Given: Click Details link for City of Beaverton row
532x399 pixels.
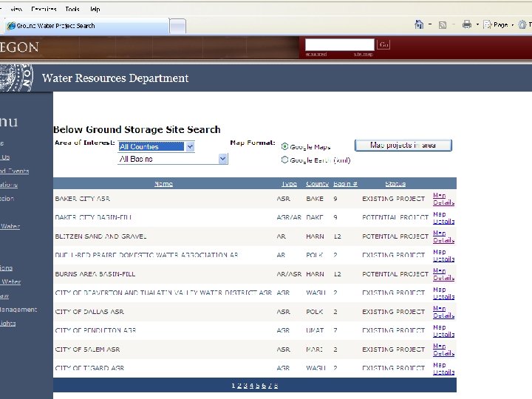Looking at the screenshot, I should coord(444,297).
